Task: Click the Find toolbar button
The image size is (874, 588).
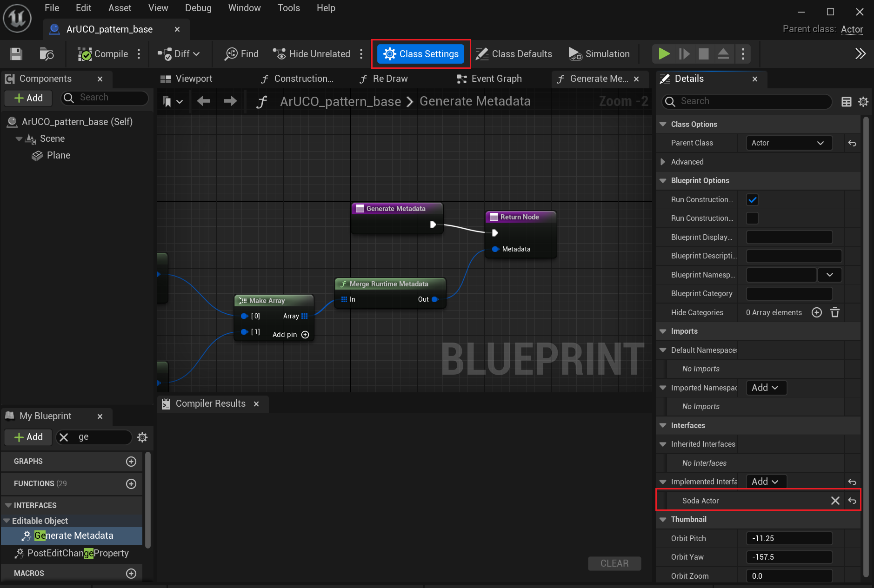Action: 241,54
